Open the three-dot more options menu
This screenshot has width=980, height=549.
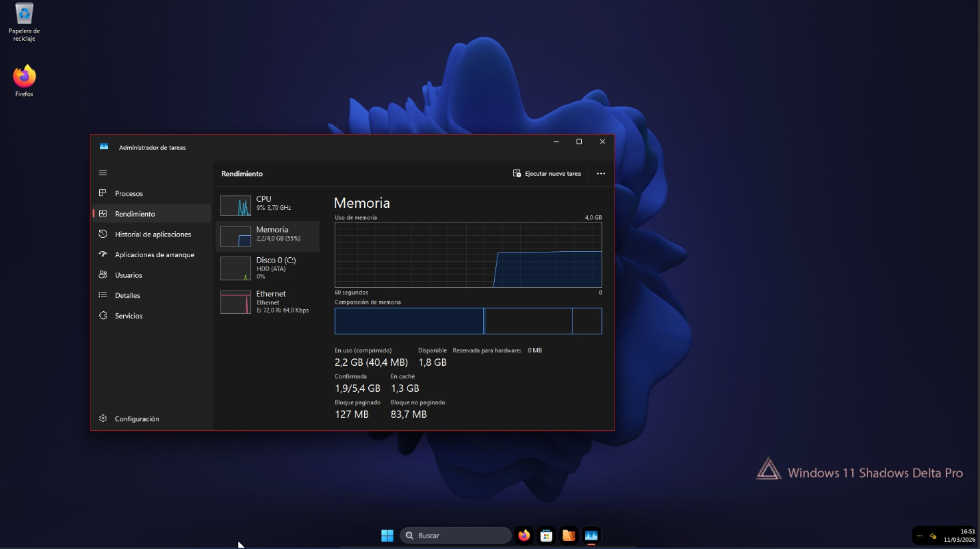coord(601,173)
